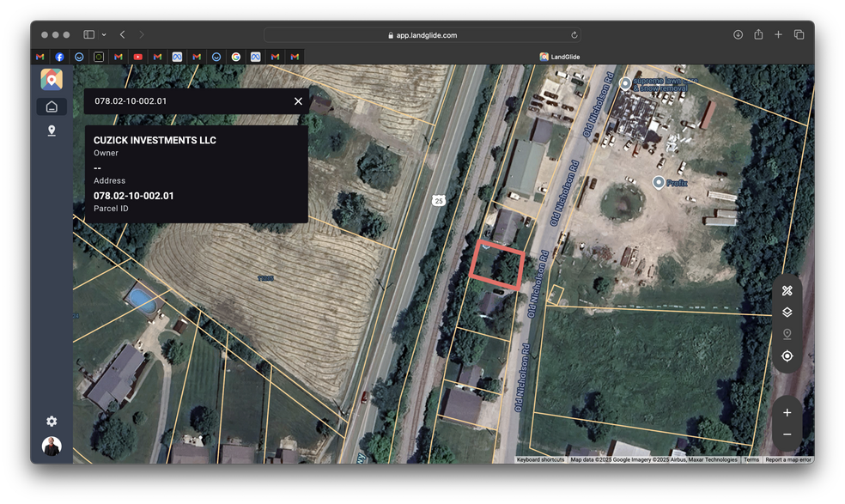
Task: Open the map layers control
Action: [787, 313]
